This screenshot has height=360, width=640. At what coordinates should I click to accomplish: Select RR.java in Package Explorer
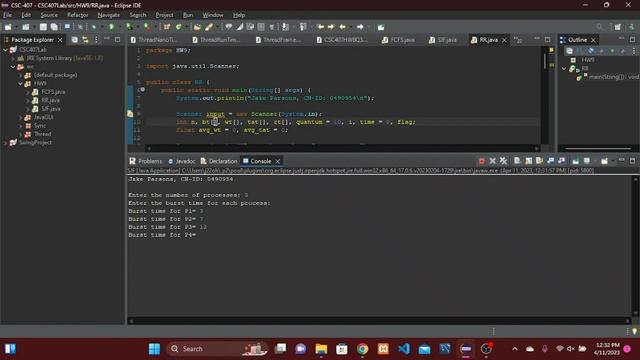(x=50, y=100)
